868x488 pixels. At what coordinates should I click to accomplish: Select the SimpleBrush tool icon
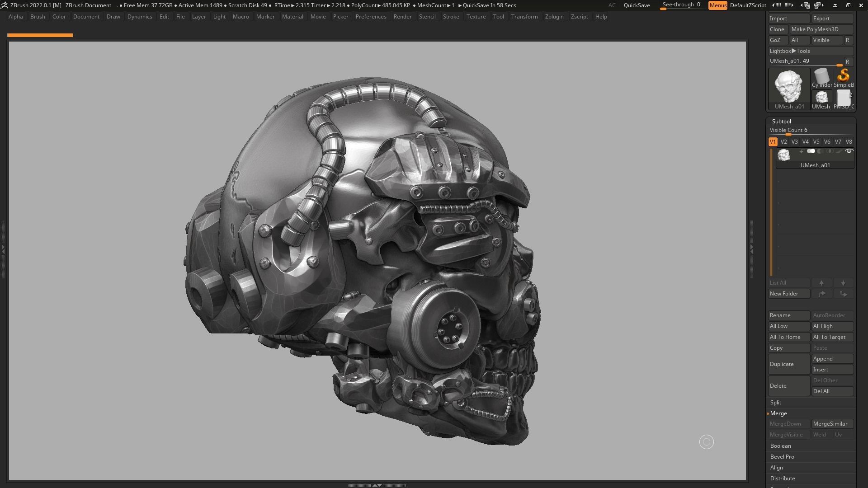844,77
